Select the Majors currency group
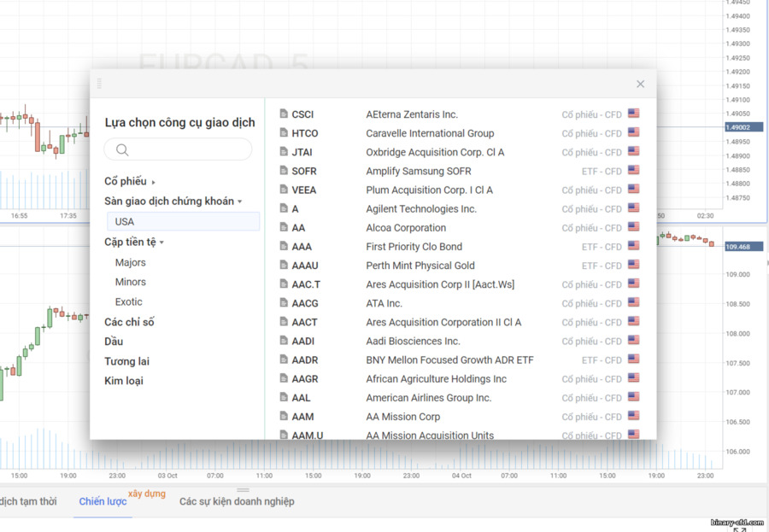The image size is (769, 532). click(131, 262)
